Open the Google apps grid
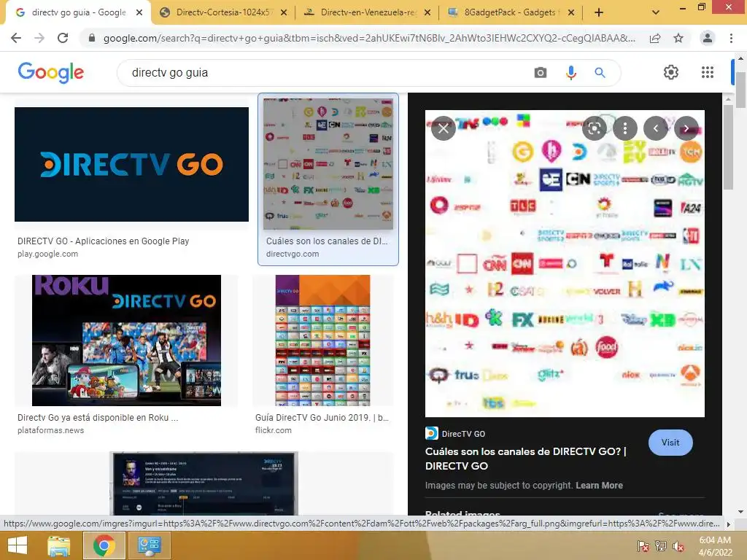747x560 pixels. 708,72
